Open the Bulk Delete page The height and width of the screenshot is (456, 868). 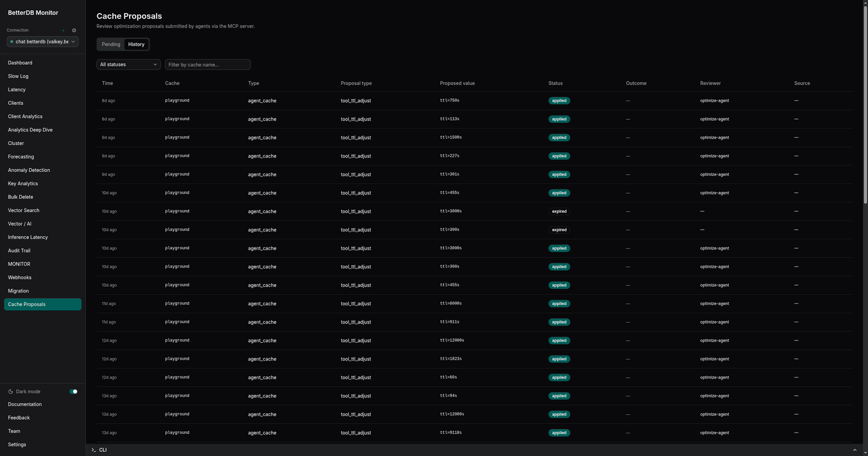click(x=42, y=197)
